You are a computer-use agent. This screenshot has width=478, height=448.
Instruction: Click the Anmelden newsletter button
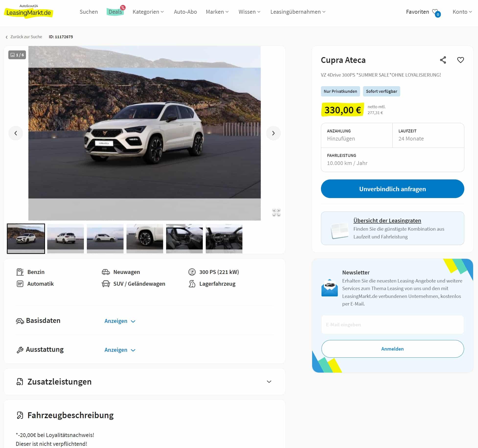pyautogui.click(x=392, y=349)
